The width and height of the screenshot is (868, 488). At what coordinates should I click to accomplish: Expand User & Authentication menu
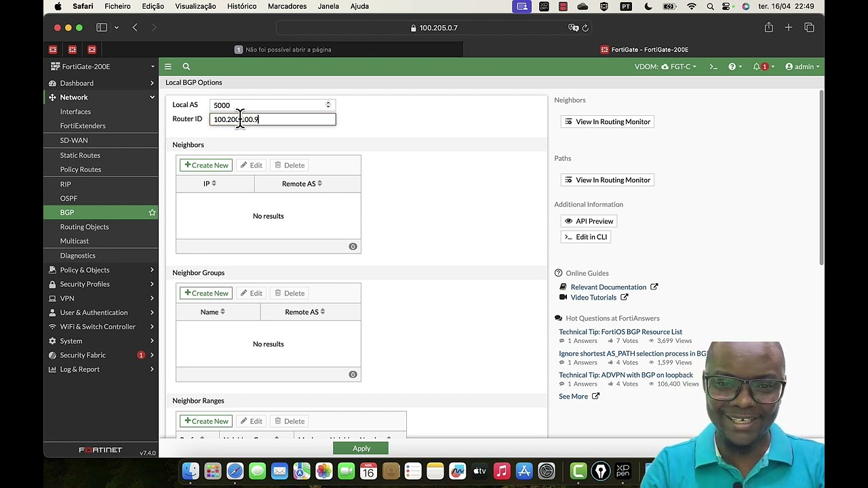(x=102, y=312)
